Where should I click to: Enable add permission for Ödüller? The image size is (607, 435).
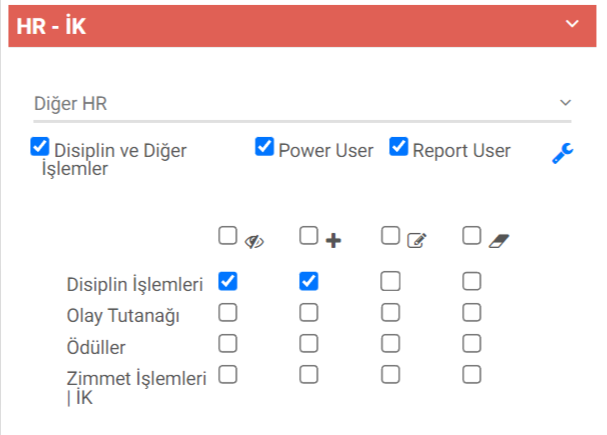308,344
